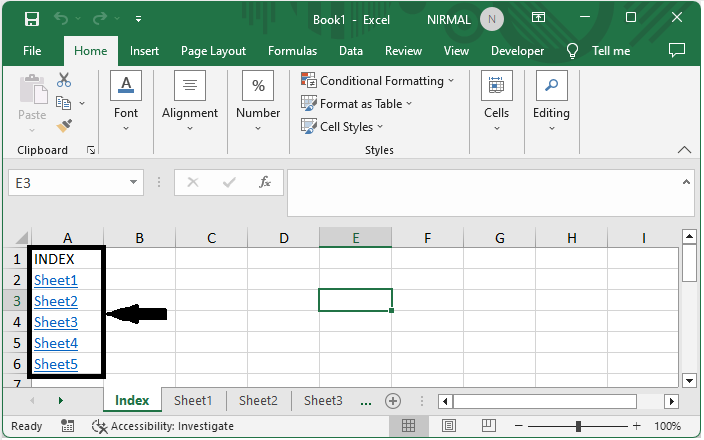
Task: Activate the Format Painter brush
Action: pos(64,126)
